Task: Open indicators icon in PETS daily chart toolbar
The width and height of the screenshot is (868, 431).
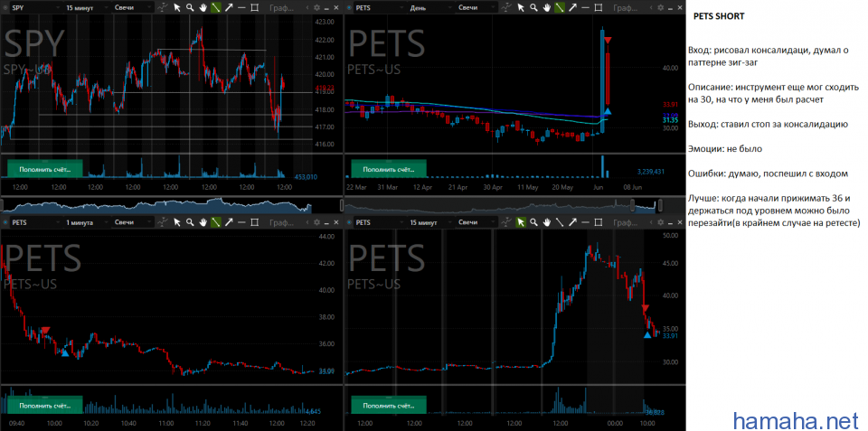Action: point(506,8)
